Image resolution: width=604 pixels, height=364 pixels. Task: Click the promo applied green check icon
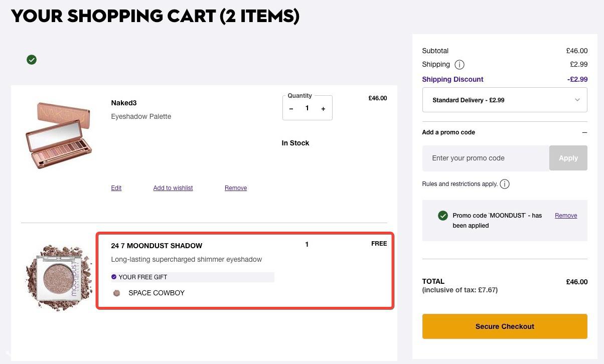click(x=443, y=216)
